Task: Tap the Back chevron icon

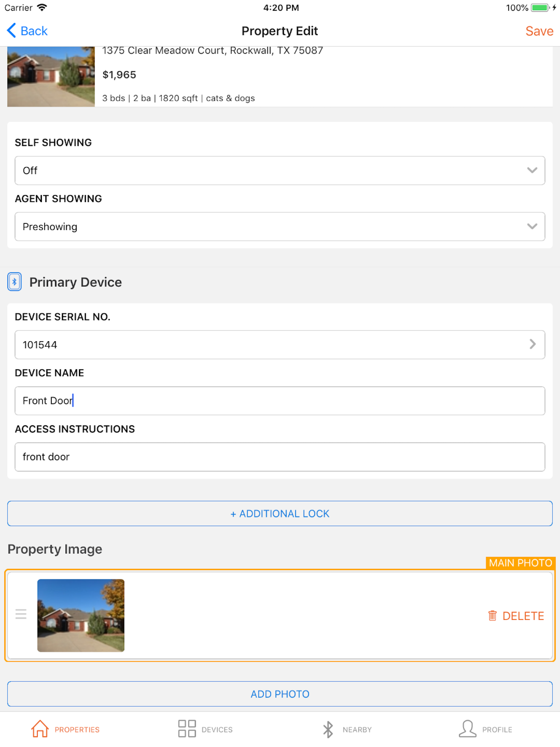Action: tap(11, 31)
